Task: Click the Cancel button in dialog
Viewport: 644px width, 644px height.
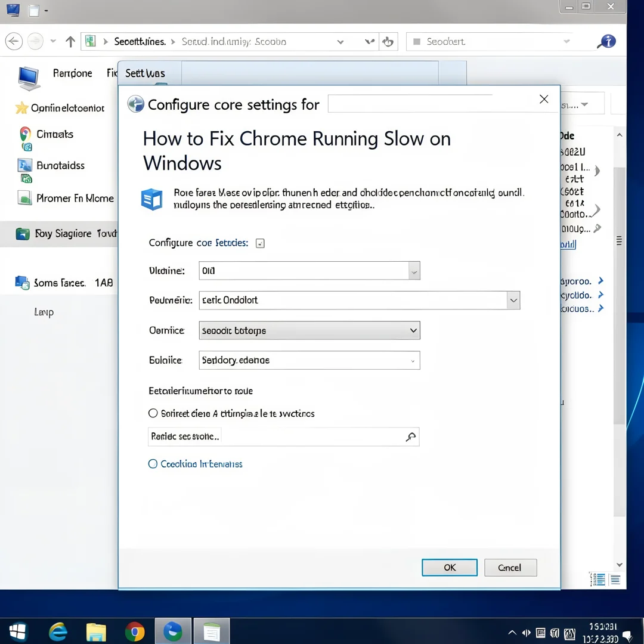Action: pyautogui.click(x=510, y=567)
